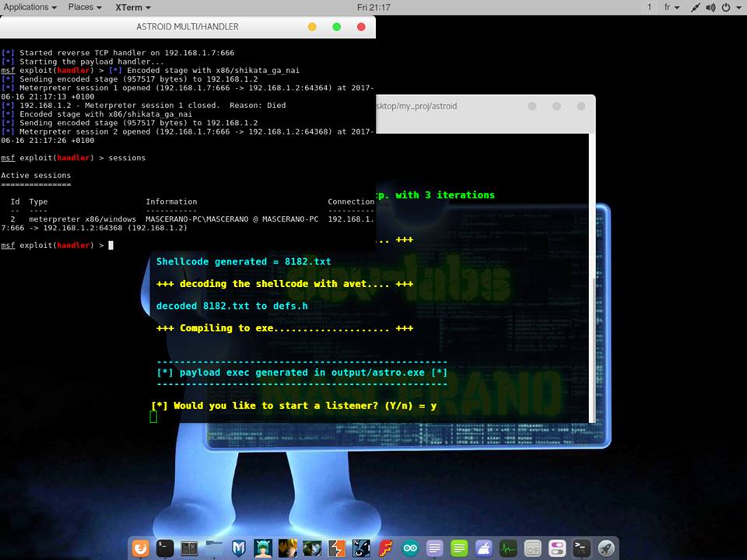Select workspace indicator 1 in top bar

pyautogui.click(x=649, y=8)
